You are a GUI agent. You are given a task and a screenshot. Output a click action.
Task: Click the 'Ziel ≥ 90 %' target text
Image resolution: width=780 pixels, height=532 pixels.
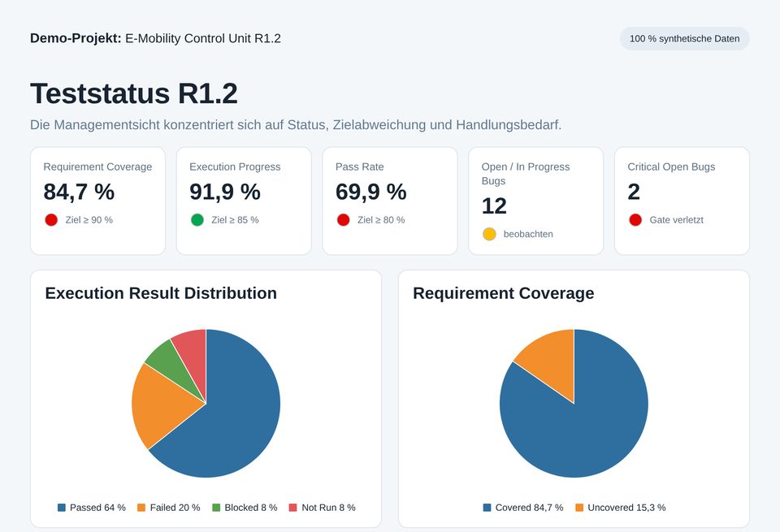[89, 220]
